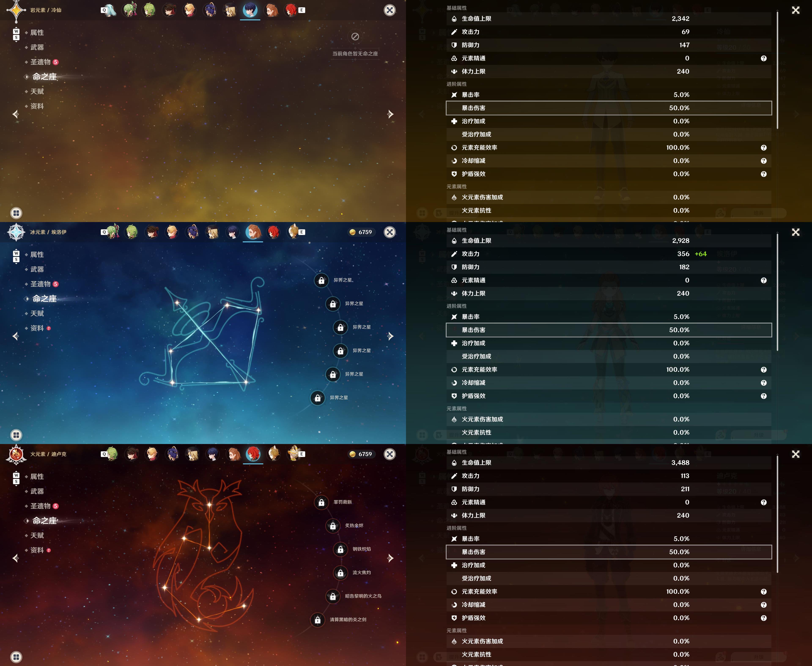Image resolution: width=812 pixels, height=666 pixels.
Task: Click the Geo element emblem beside 岩元素 / 冷仙
Action: point(16,10)
